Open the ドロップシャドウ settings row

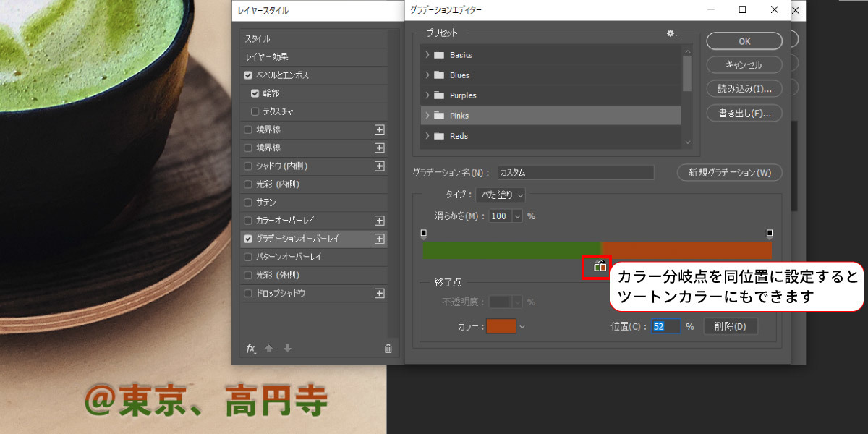[313, 293]
